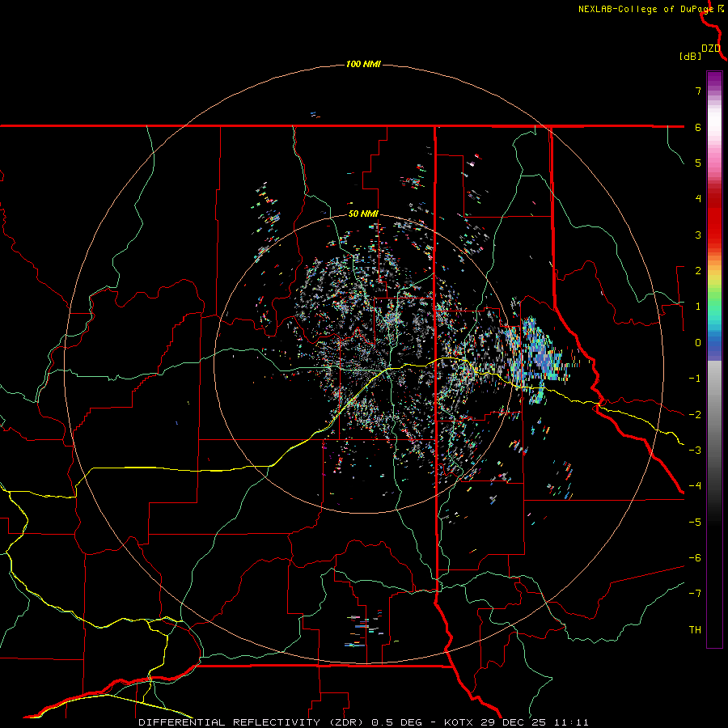Image resolution: width=728 pixels, height=728 pixels.
Task: Click the [dB] units label
Action: pos(691,56)
